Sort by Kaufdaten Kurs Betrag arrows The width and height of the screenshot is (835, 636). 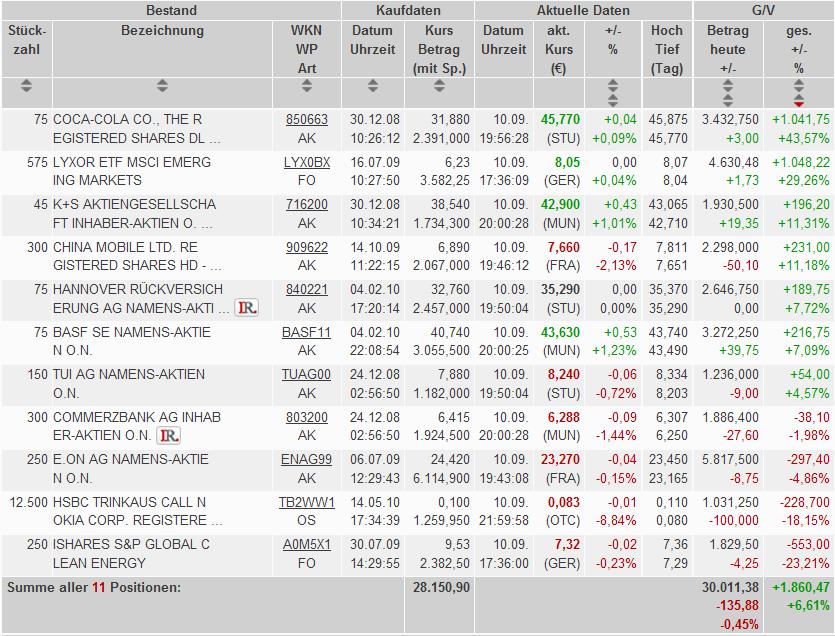439,86
